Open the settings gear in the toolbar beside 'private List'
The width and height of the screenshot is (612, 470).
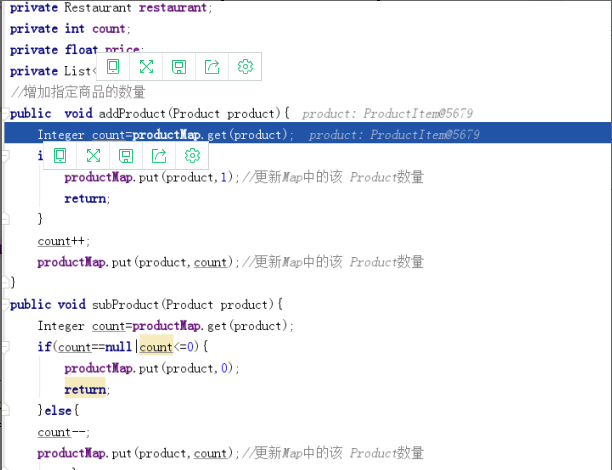tap(245, 67)
